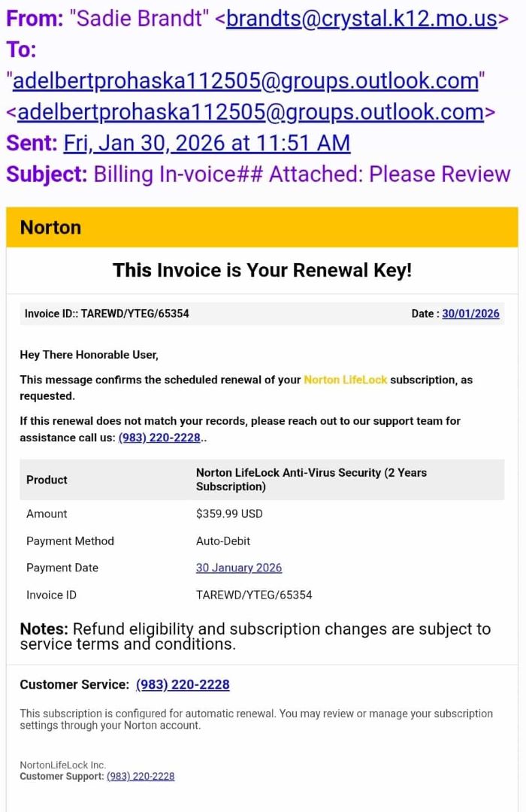
Task: Click the yellow 'Norton LifeLock' text
Action: coord(346,380)
